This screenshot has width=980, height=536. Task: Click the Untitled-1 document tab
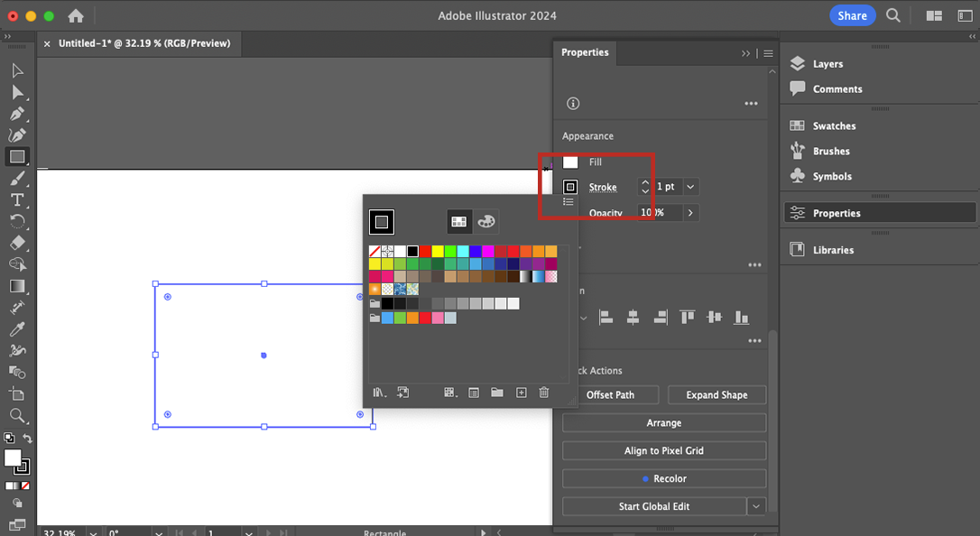144,43
